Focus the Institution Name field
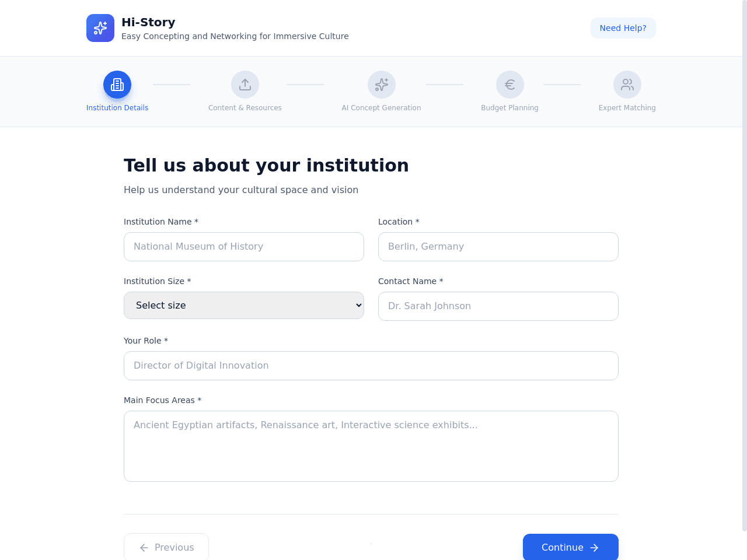The image size is (747, 560). 244,247
